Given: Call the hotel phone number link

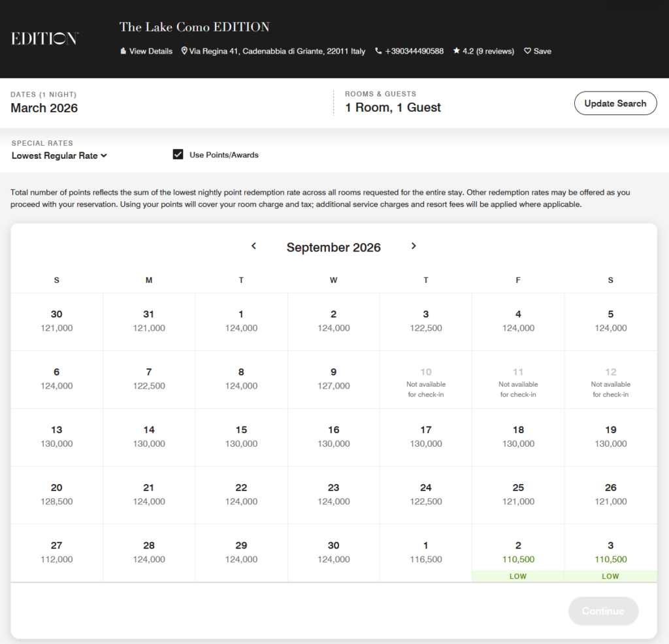Looking at the screenshot, I should point(414,51).
